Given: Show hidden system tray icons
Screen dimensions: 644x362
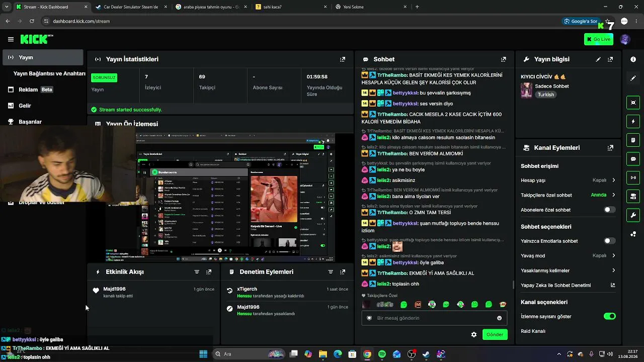Looking at the screenshot, I should (x=559, y=354).
